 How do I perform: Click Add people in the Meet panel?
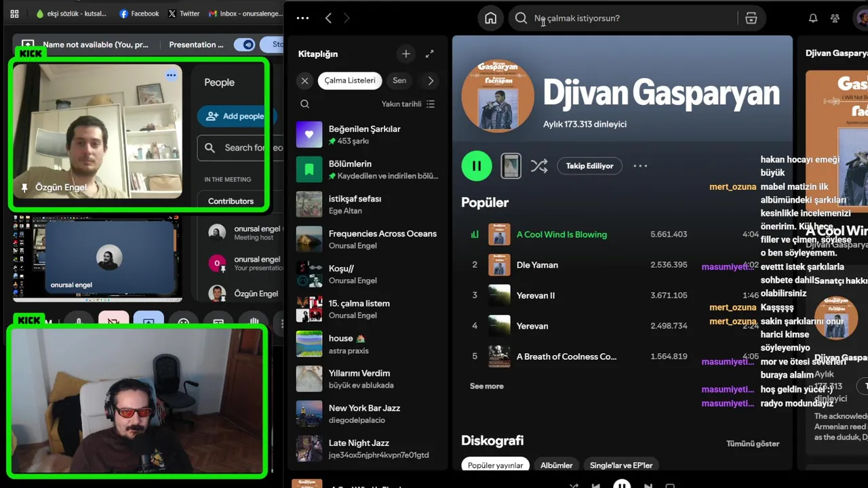[x=236, y=116]
